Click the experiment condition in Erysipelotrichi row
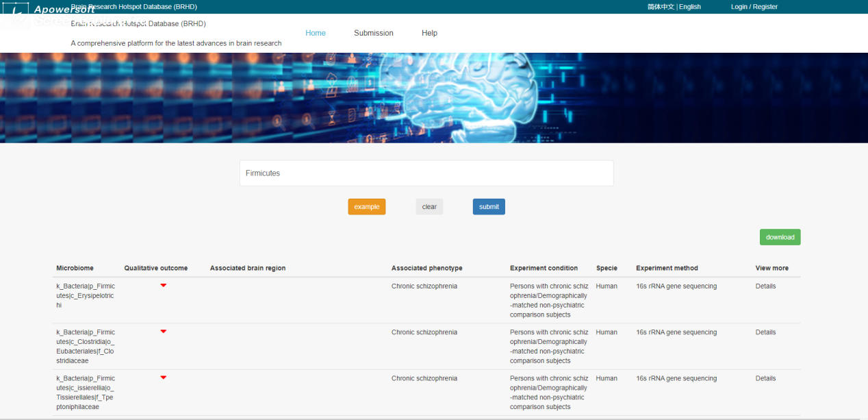Screen dimensions: 868x420 (549, 301)
